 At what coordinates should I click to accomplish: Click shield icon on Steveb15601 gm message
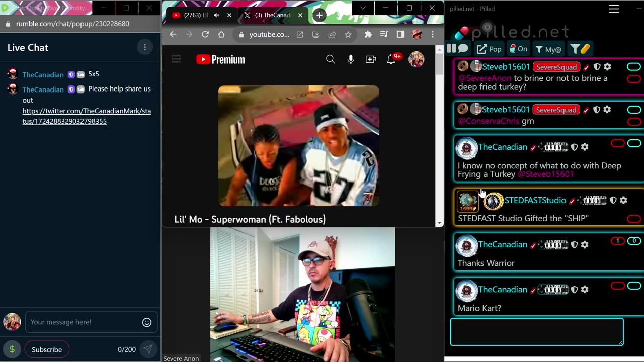click(x=597, y=110)
